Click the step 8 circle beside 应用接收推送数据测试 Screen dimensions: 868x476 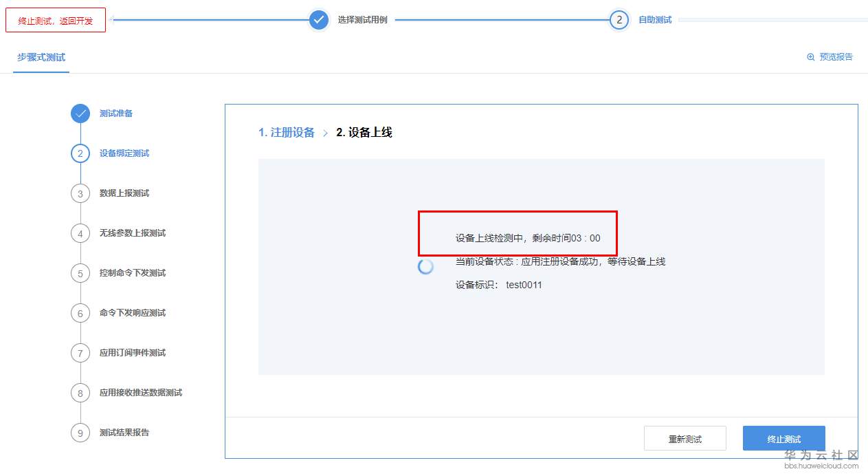pyautogui.click(x=80, y=393)
